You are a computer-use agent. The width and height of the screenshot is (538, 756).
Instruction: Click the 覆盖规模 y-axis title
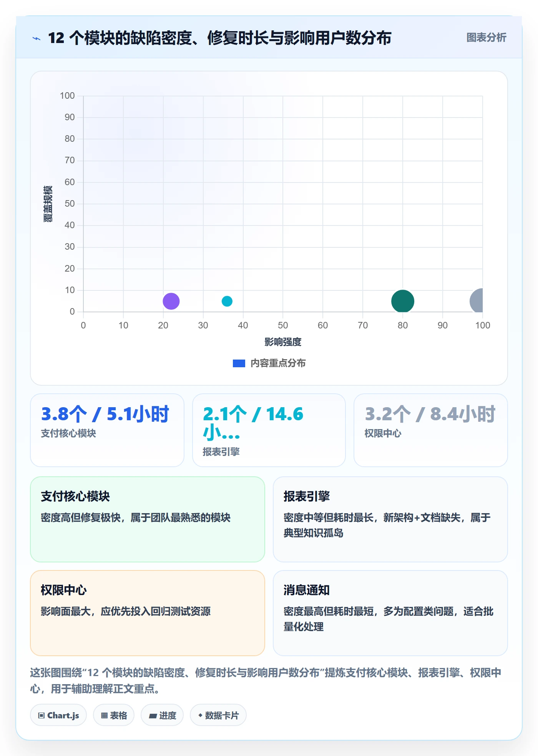pos(48,204)
